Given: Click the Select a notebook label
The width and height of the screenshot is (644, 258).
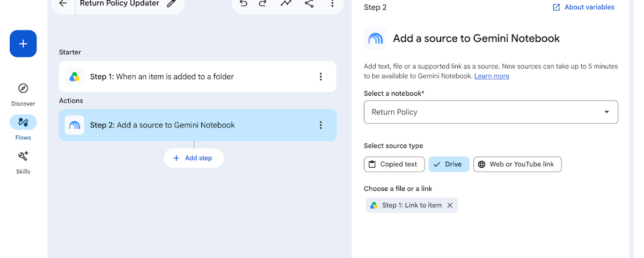Looking at the screenshot, I should (x=394, y=94).
